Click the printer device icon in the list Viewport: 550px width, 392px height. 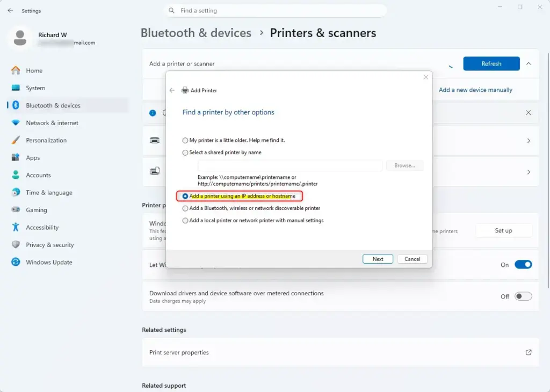click(155, 140)
